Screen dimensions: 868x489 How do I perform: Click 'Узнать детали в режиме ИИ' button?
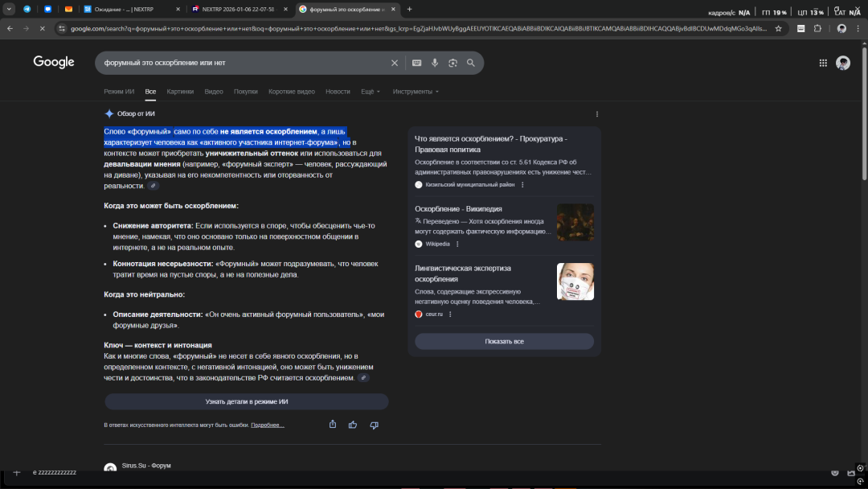[247, 401]
